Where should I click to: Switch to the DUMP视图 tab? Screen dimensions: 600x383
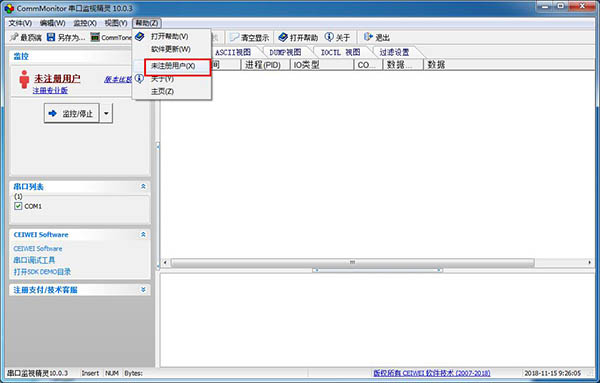(285, 52)
